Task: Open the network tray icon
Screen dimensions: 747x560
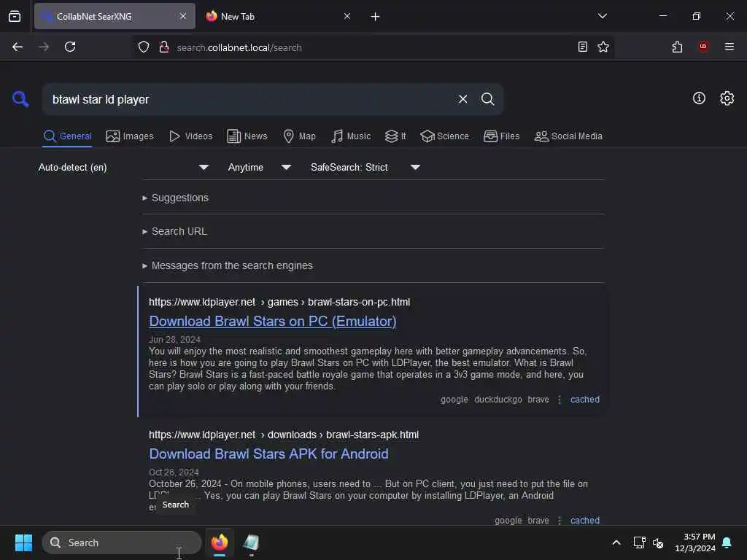Action: click(x=639, y=542)
